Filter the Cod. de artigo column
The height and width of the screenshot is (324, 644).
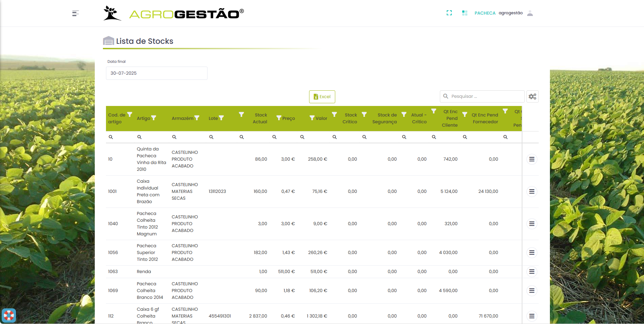pos(130,114)
